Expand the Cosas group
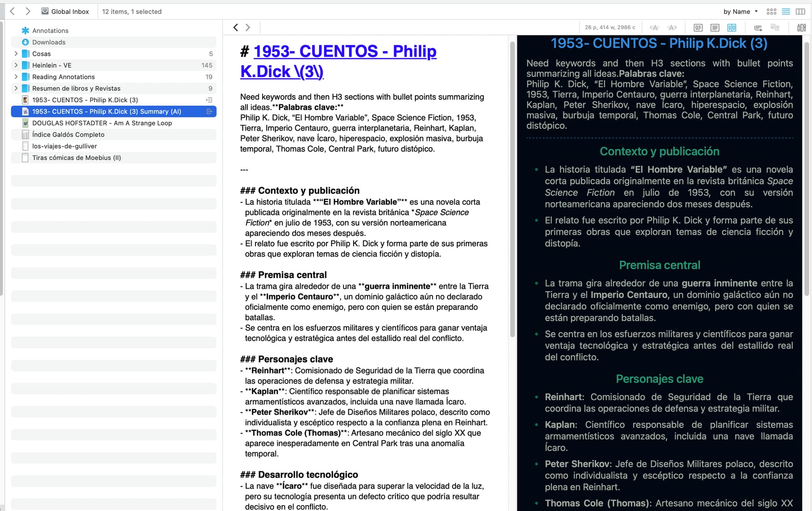 (16, 54)
